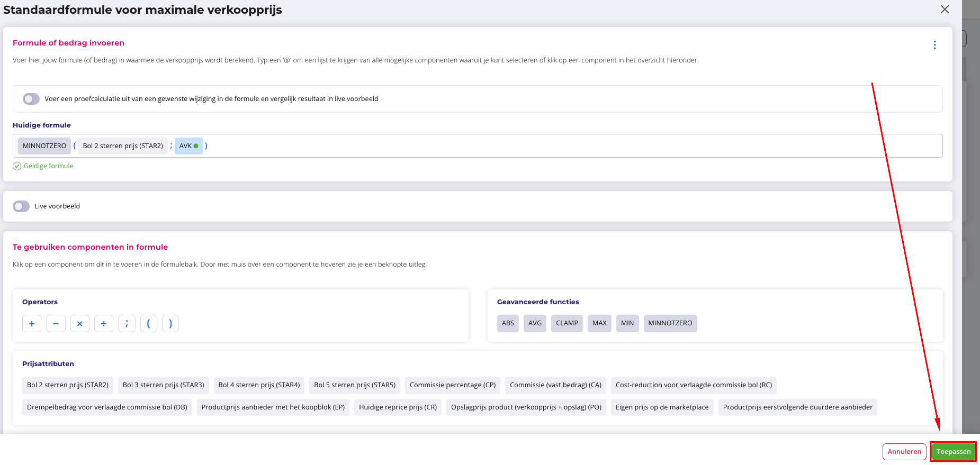Select the AVK chip in formula
Image resolution: width=980 pixels, height=465 pixels.
(x=188, y=146)
